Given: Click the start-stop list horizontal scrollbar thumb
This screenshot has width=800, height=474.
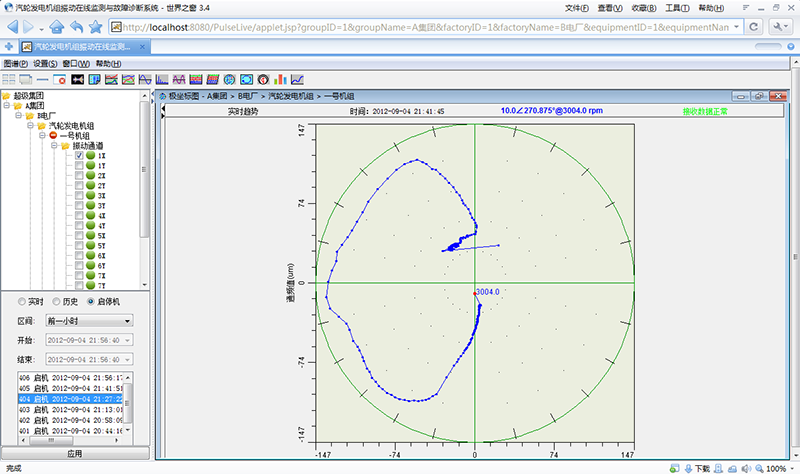Looking at the screenshot, I should (x=51, y=440).
